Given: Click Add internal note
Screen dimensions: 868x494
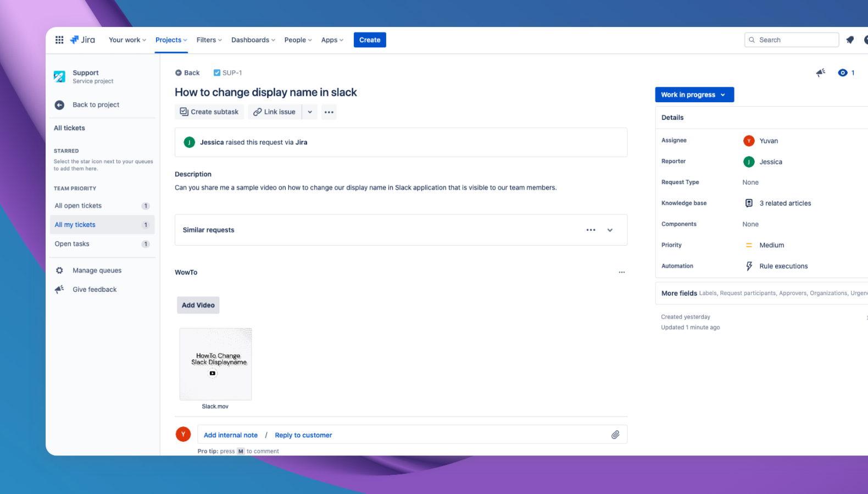Looking at the screenshot, I should pyautogui.click(x=231, y=435).
